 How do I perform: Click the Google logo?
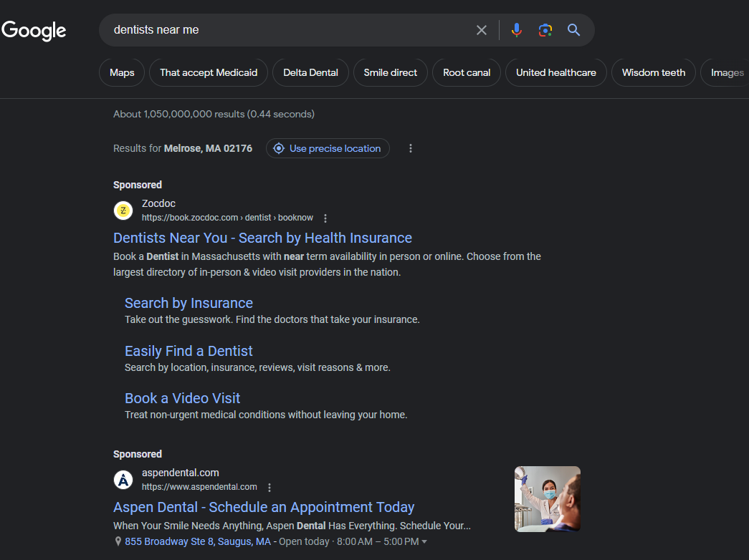[x=34, y=31]
